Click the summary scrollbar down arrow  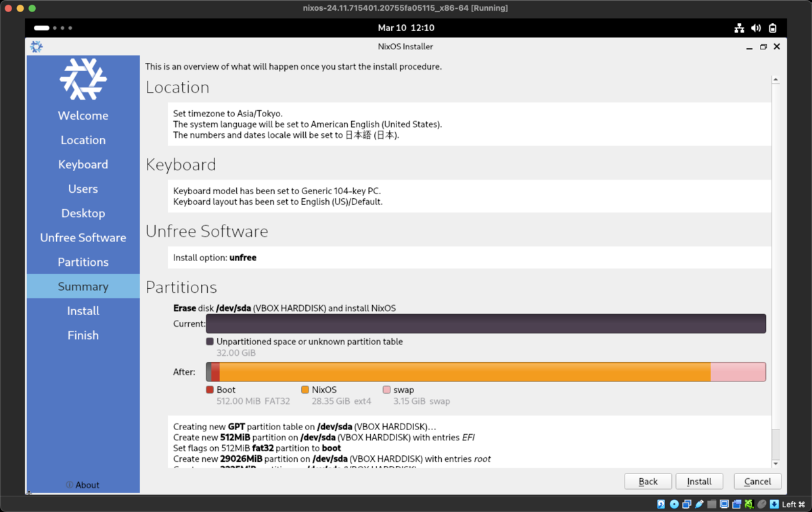775,464
